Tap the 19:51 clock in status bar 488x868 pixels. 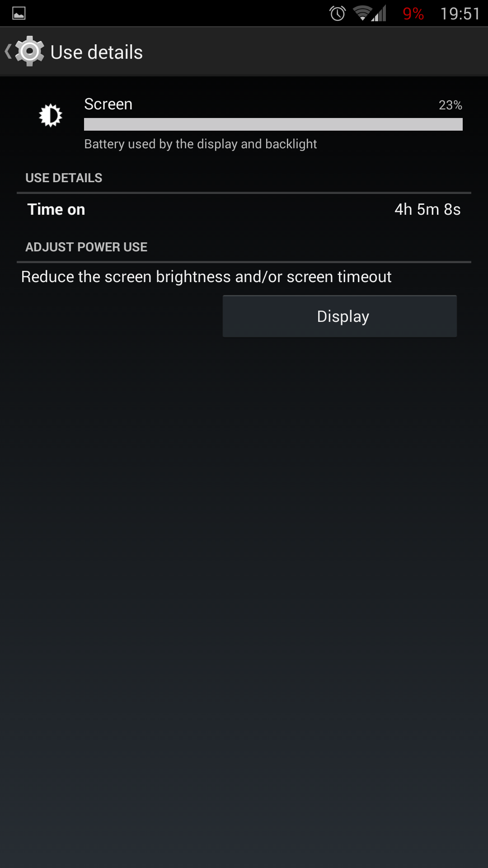(460, 14)
